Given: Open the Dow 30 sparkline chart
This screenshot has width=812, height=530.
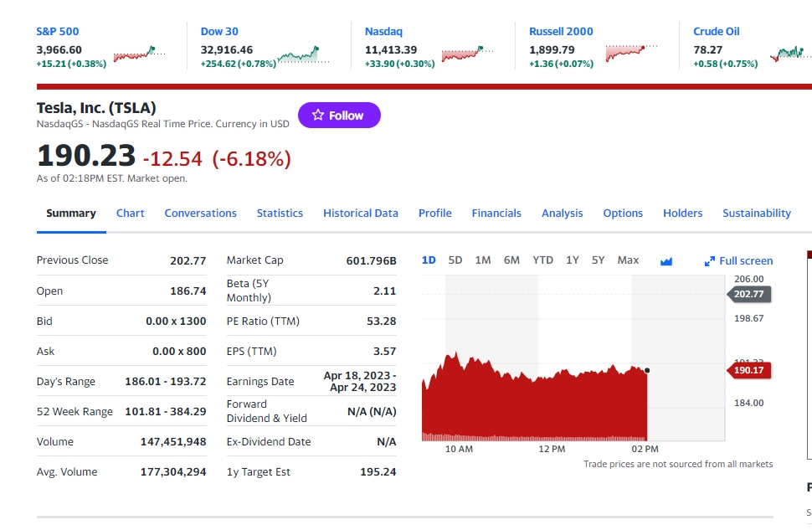Looking at the screenshot, I should pos(303,55).
